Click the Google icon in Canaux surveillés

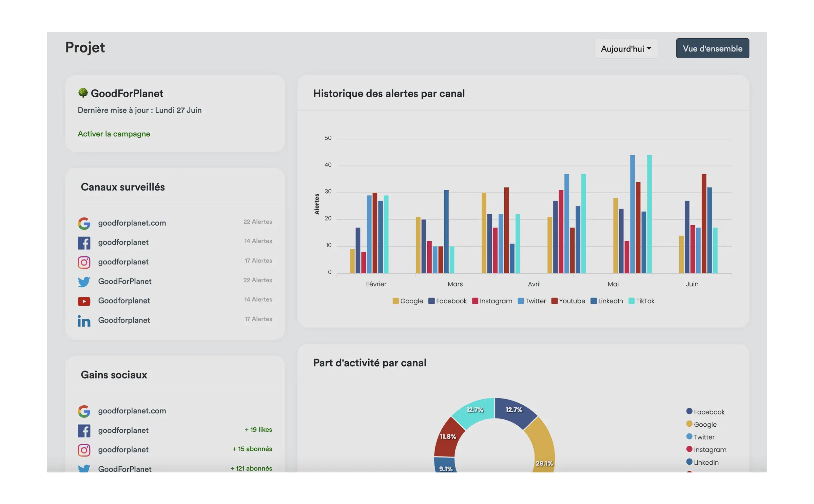[84, 223]
